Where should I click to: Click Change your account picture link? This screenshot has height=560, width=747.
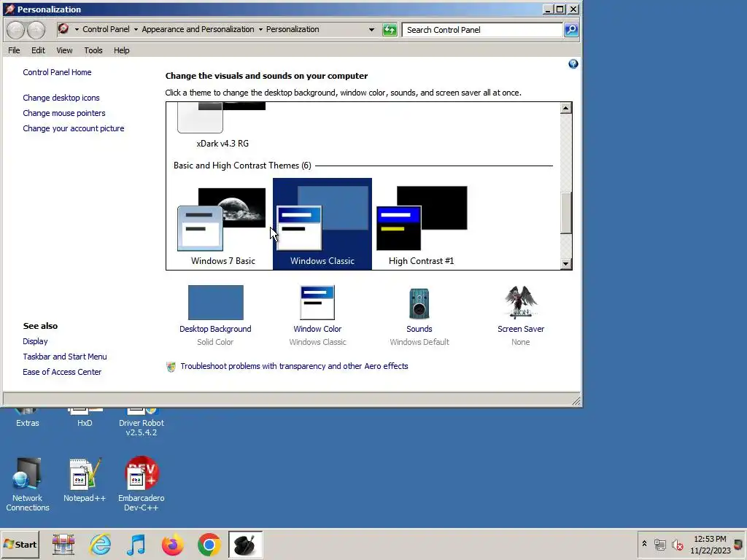(74, 128)
